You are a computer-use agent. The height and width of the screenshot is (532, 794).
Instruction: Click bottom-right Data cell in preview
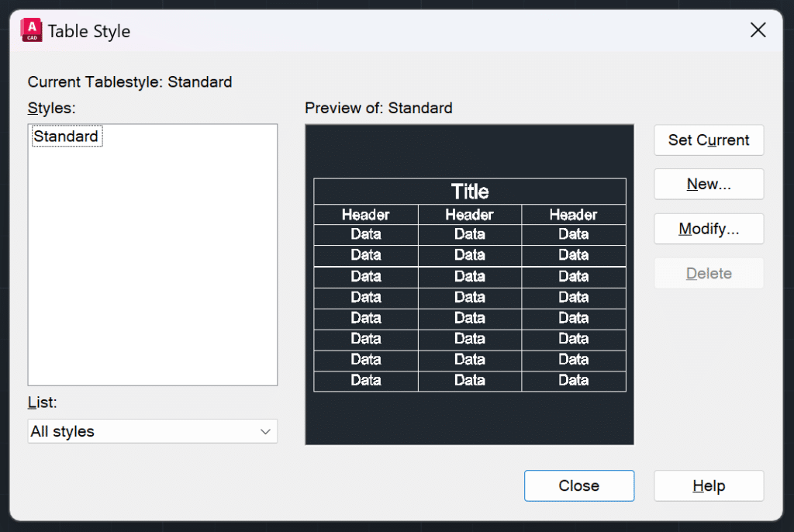click(x=574, y=381)
